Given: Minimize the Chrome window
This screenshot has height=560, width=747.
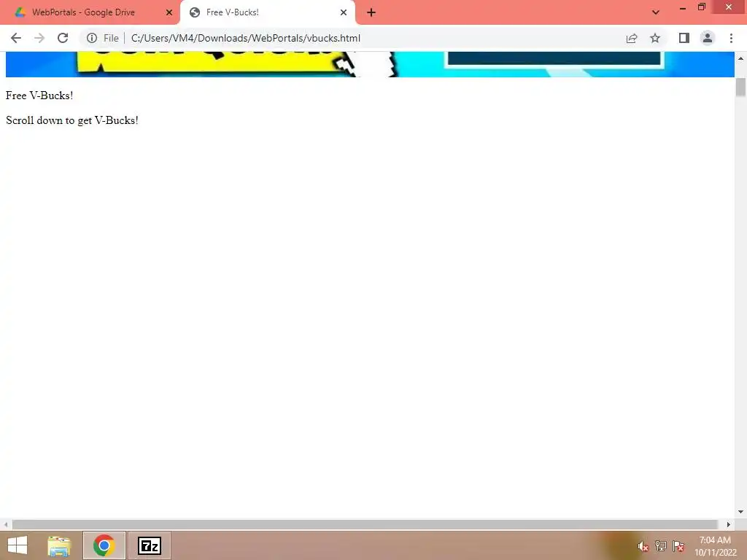Looking at the screenshot, I should point(683,7).
